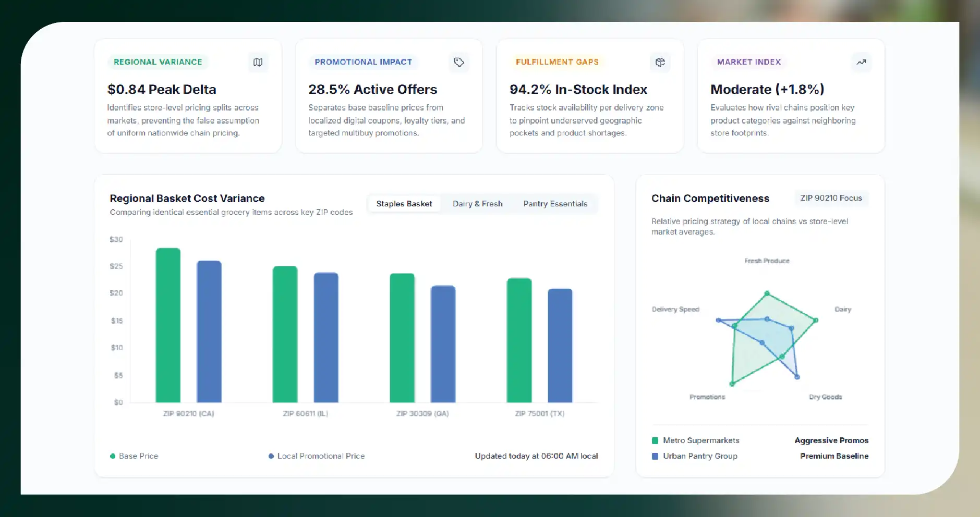Image resolution: width=980 pixels, height=517 pixels.
Task: Toggle the Local Promotional Price legend entry
Action: pos(317,456)
